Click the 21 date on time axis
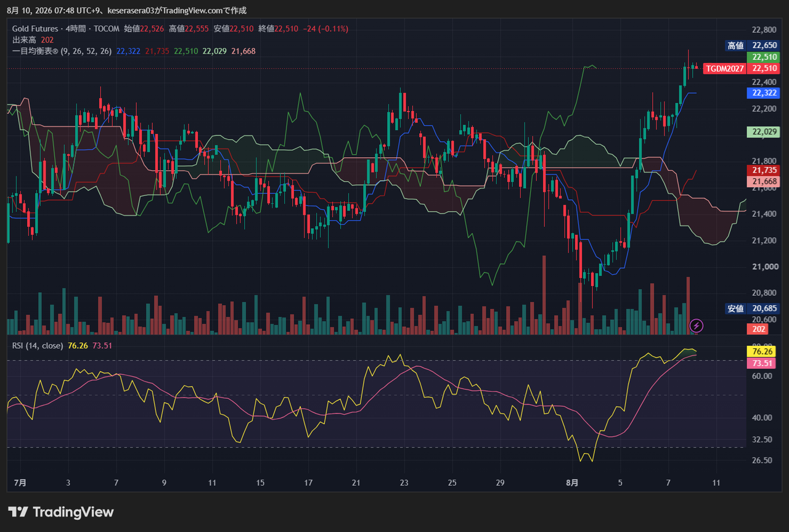Screen dimensions: 789x532 click(356, 482)
